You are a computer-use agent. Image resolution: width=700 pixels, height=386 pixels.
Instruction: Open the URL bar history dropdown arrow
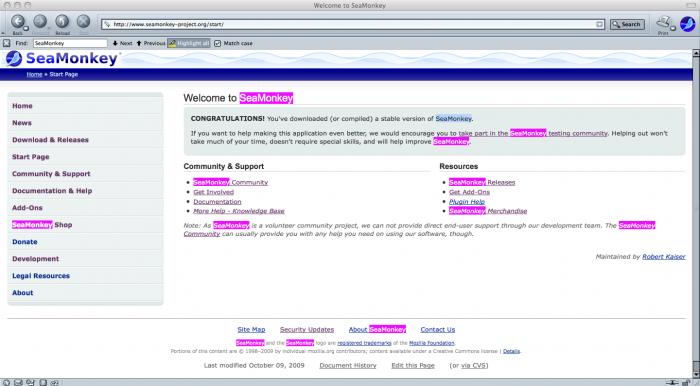pos(600,25)
